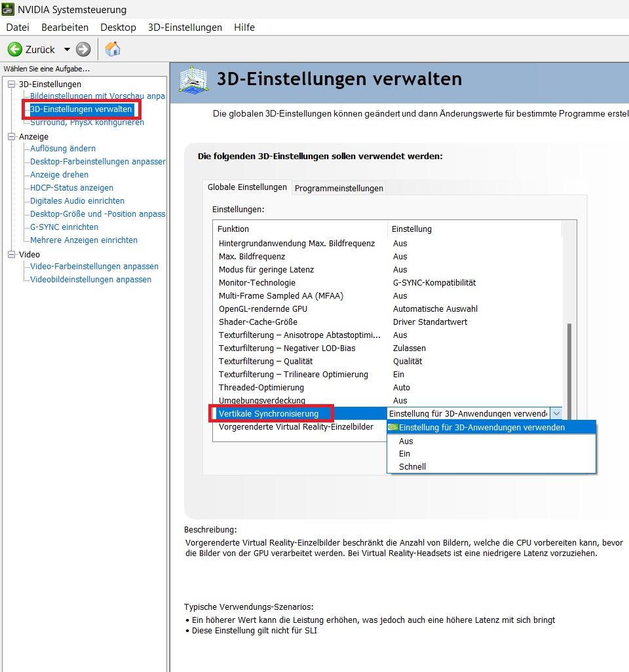The width and height of the screenshot is (629, 672).
Task: Click the grey forward arrow icon
Action: point(83,49)
